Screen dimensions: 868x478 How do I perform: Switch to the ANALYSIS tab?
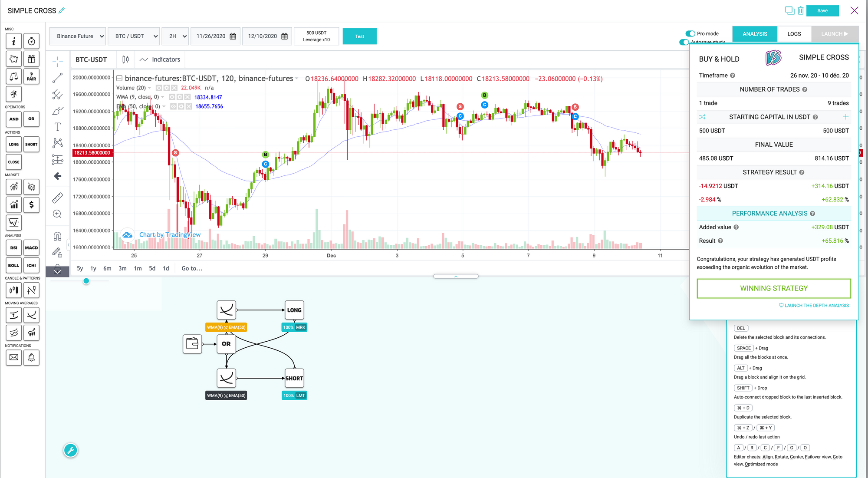[x=755, y=34]
